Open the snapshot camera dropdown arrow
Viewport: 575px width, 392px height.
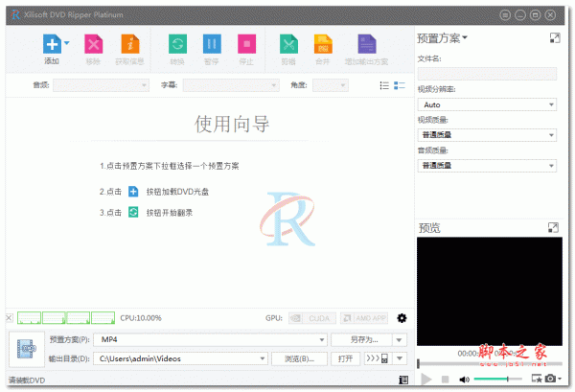pos(560,379)
